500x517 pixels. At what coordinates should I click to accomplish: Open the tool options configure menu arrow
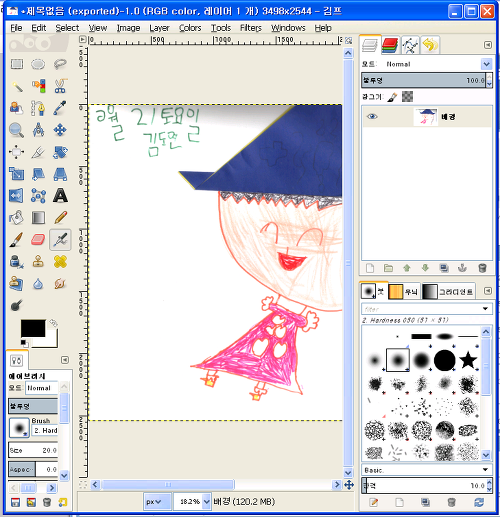[65, 360]
